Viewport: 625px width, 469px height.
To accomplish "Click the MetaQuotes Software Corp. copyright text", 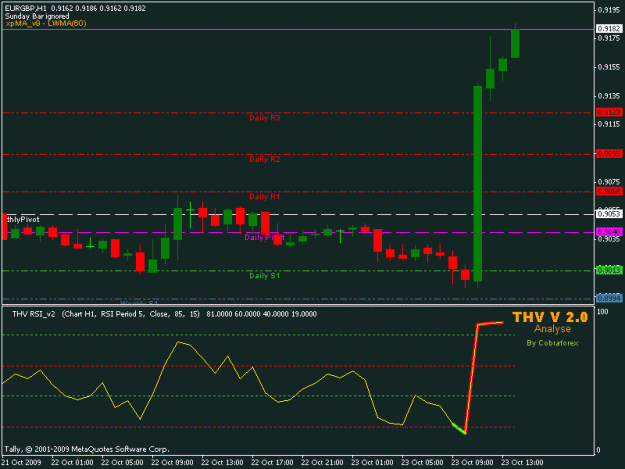I will tap(87, 449).
